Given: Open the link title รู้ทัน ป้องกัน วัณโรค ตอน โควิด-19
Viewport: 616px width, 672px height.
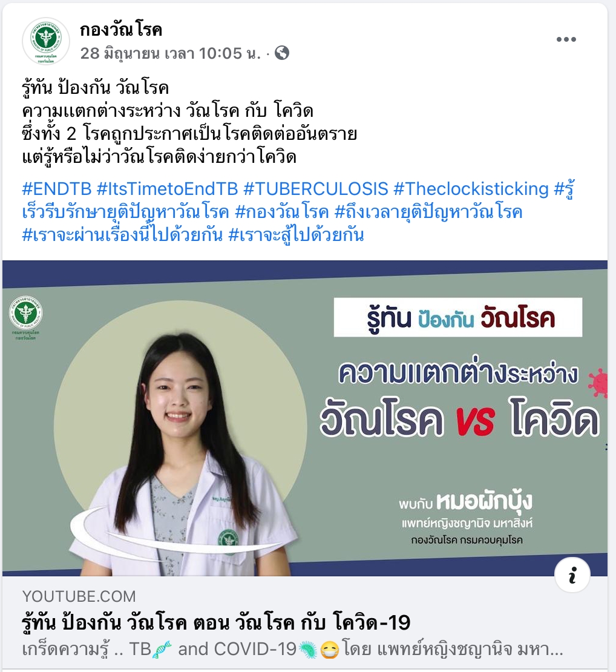Looking at the screenshot, I should [217, 622].
